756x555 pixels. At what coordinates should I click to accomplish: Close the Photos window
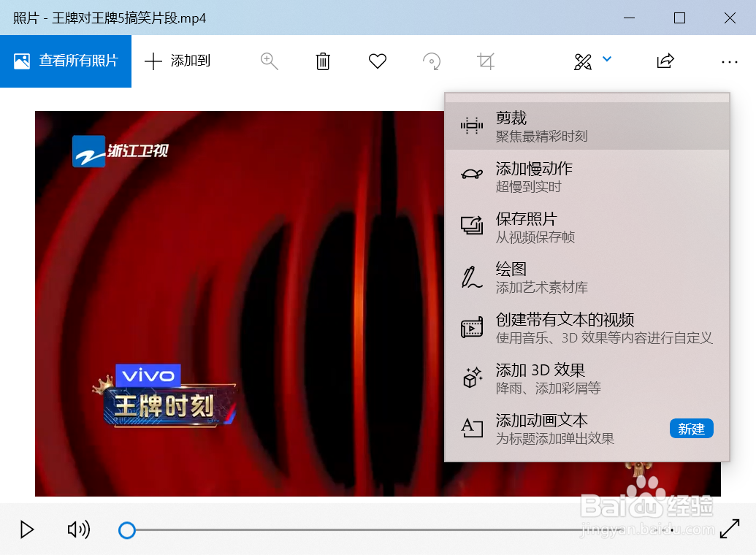pos(730,18)
